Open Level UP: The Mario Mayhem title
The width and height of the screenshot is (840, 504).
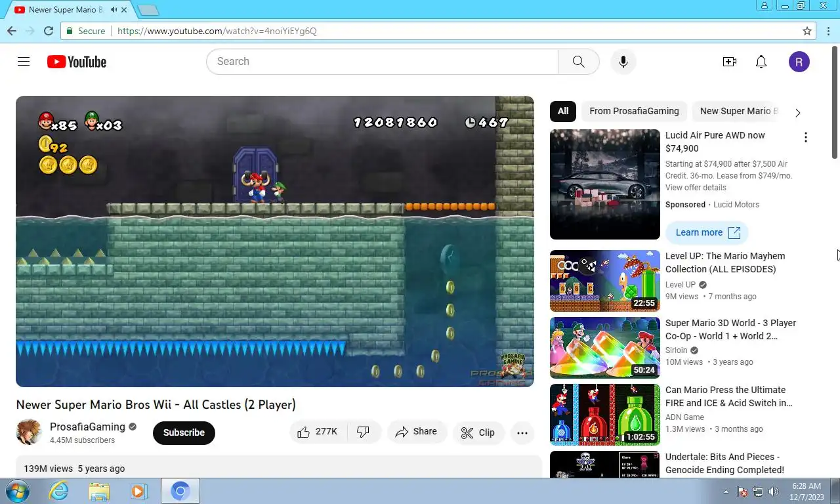(725, 262)
